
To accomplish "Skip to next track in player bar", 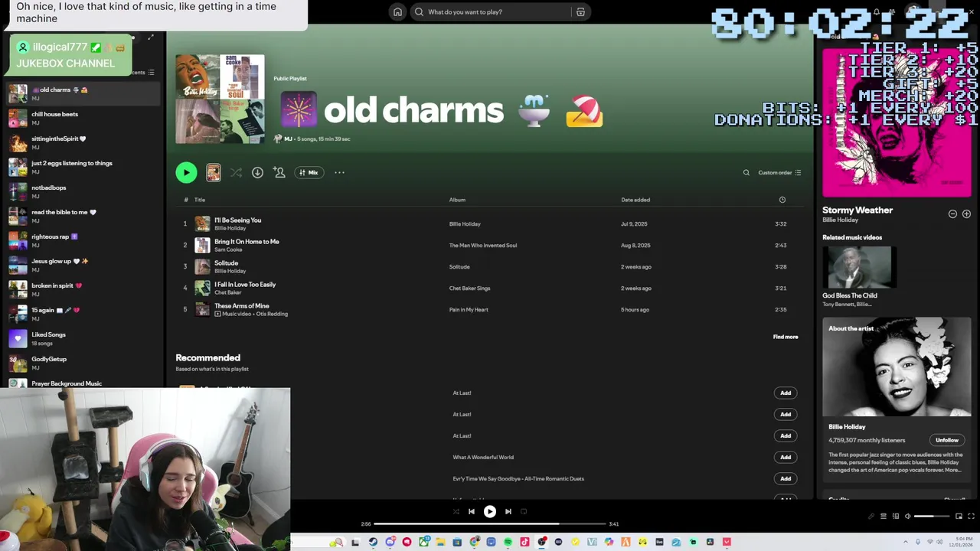I will click(x=508, y=511).
